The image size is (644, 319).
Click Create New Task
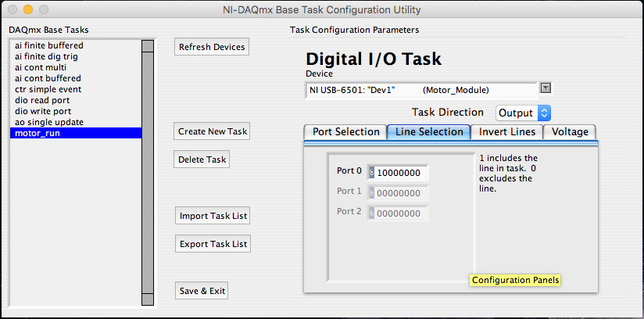pyautogui.click(x=212, y=131)
